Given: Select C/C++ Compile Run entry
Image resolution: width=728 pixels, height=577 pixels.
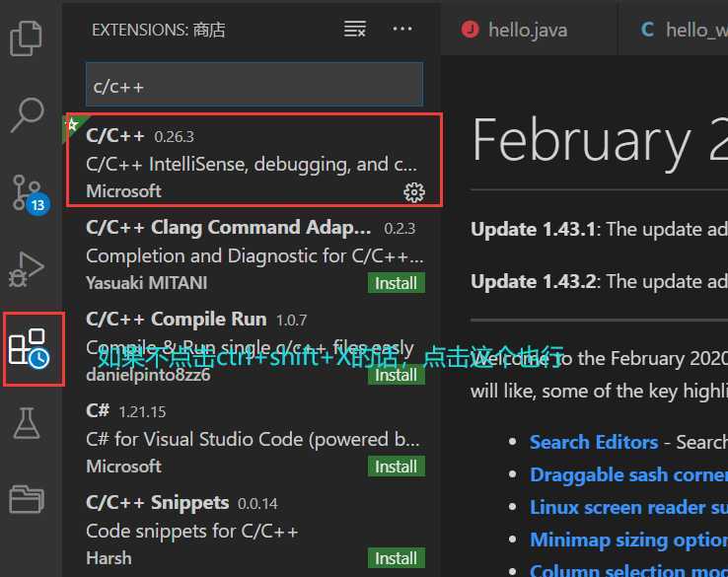Looking at the screenshot, I should coord(253,347).
